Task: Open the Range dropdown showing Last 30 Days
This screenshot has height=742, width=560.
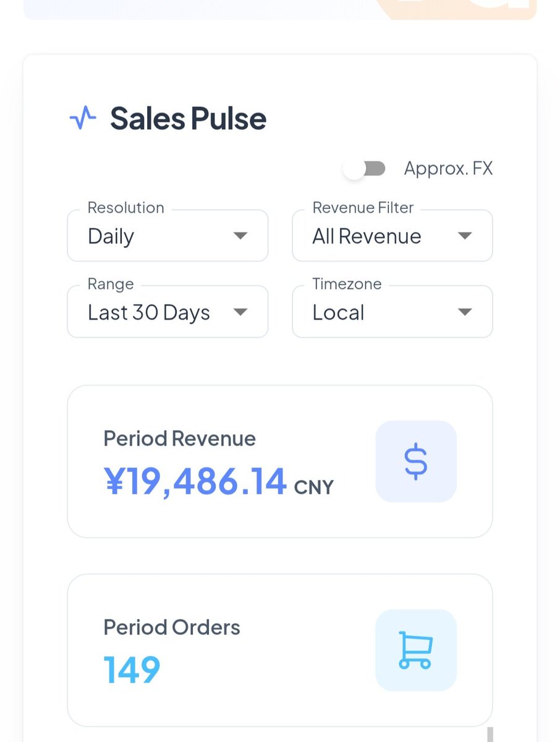Action: (168, 312)
